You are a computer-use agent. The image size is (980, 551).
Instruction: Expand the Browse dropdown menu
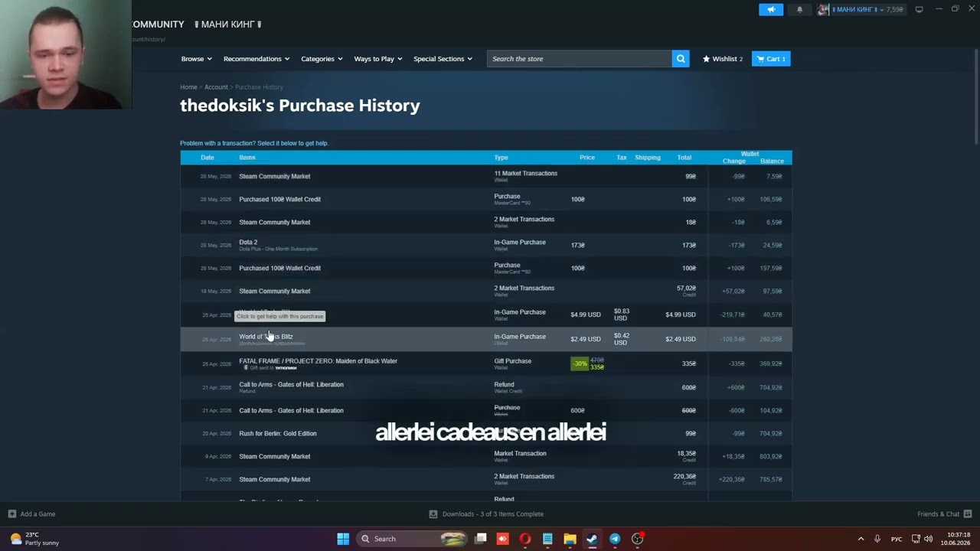point(197,59)
